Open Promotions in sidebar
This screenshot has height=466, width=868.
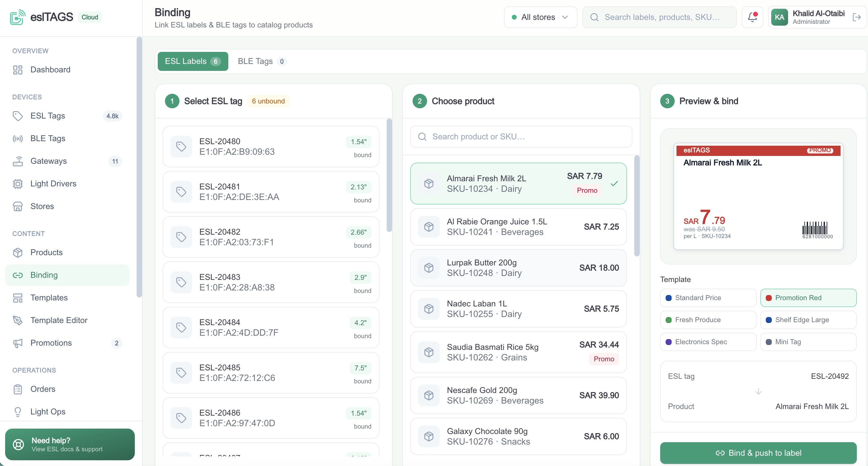point(67,343)
